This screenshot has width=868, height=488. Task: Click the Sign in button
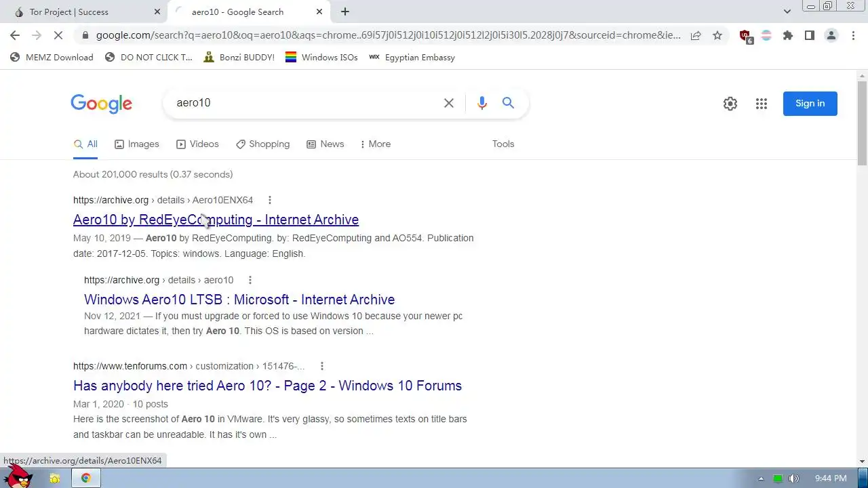tap(810, 104)
